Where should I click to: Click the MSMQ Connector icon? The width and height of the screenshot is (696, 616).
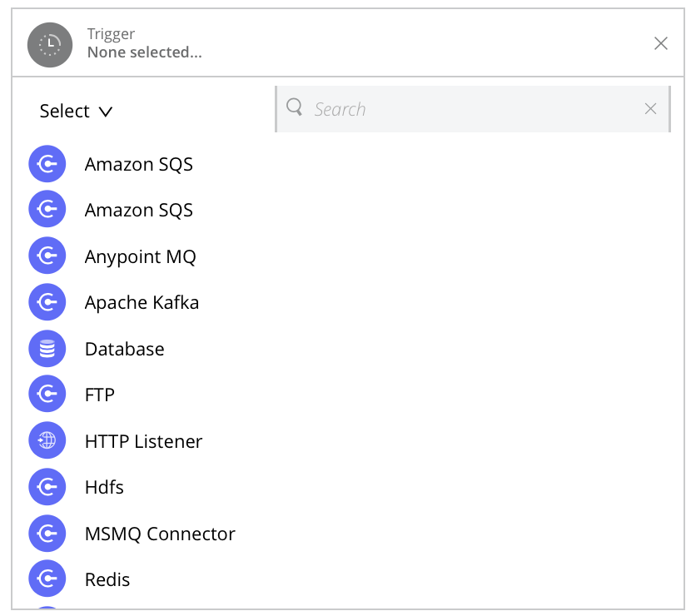[x=47, y=534]
